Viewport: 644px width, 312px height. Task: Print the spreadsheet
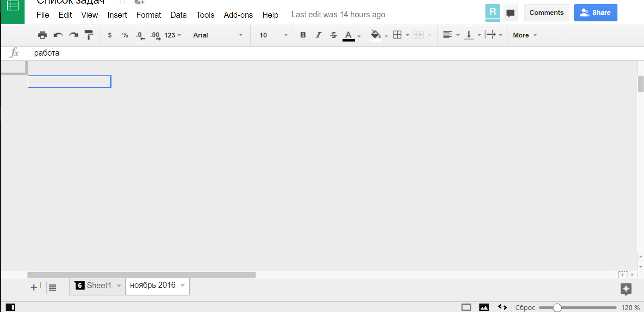(x=42, y=35)
